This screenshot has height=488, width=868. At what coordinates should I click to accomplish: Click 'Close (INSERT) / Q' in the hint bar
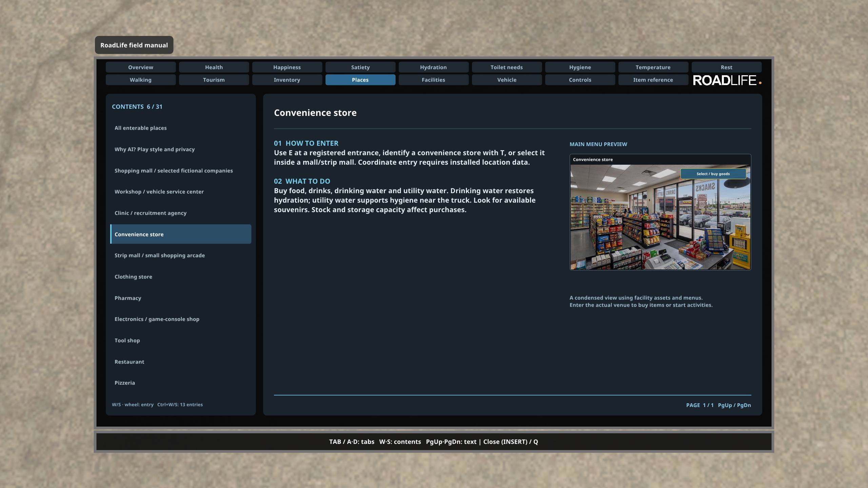511,442
